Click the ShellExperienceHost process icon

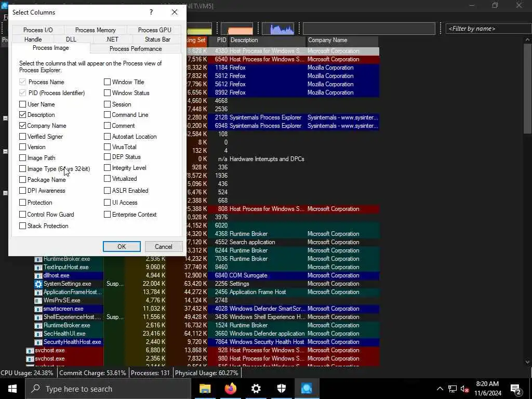pyautogui.click(x=38, y=317)
